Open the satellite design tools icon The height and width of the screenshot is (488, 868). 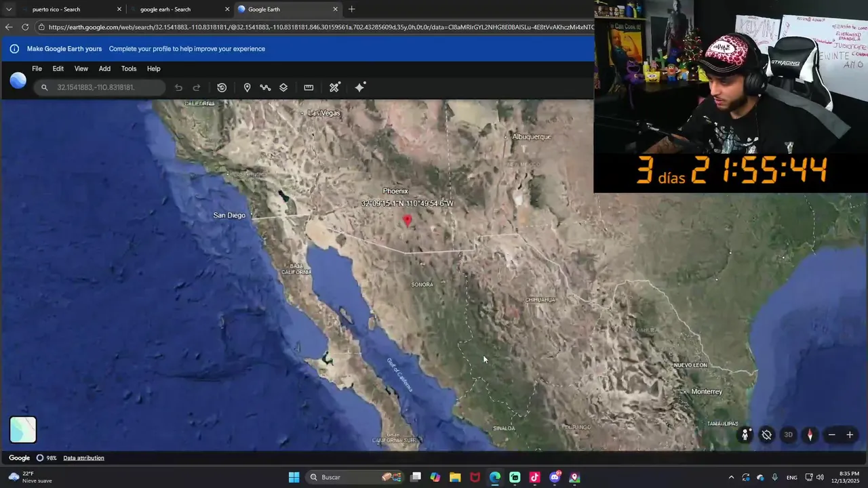pos(334,87)
